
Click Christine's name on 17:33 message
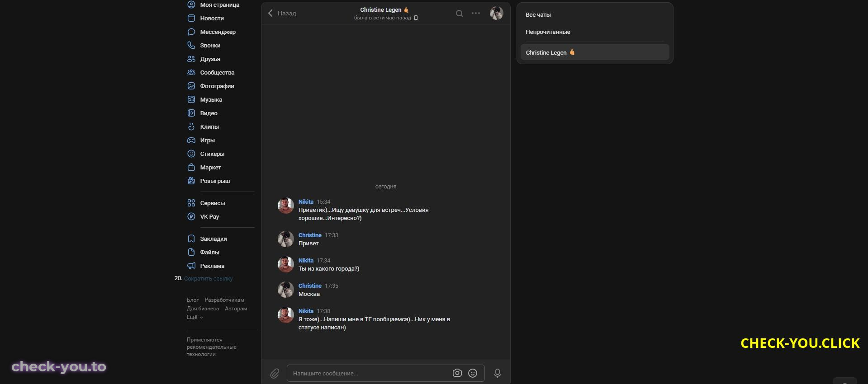[310, 235]
